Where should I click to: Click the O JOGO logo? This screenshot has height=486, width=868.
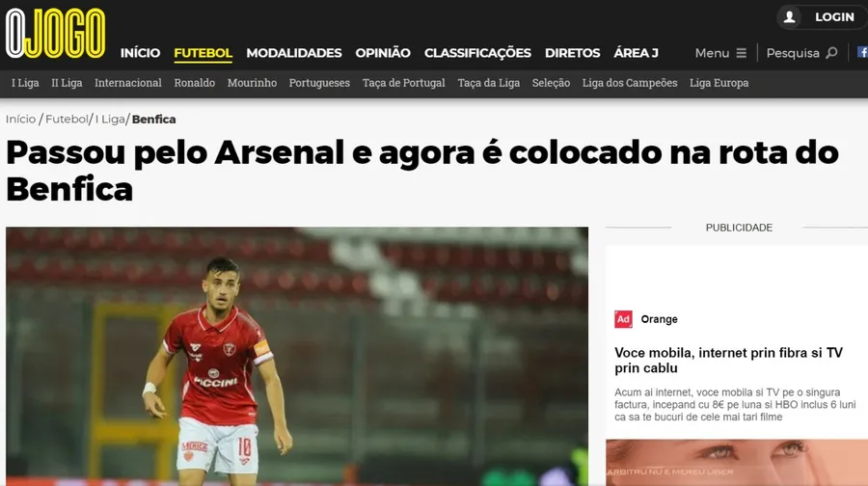tap(55, 33)
